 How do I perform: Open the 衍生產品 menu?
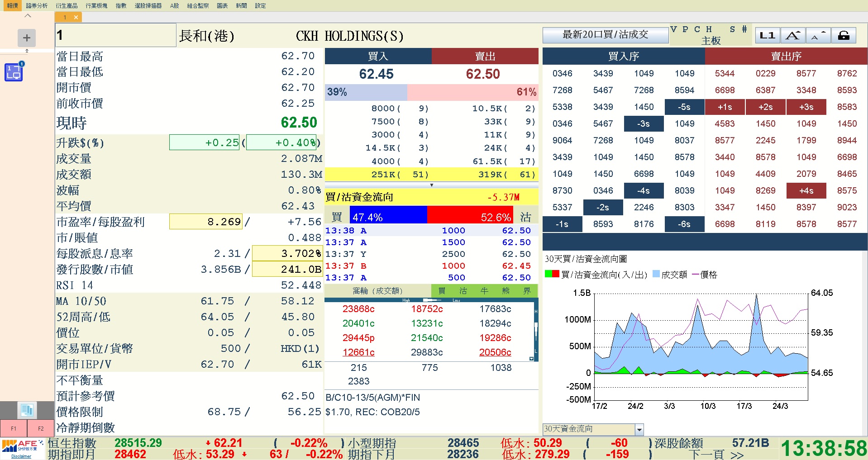(x=67, y=5)
